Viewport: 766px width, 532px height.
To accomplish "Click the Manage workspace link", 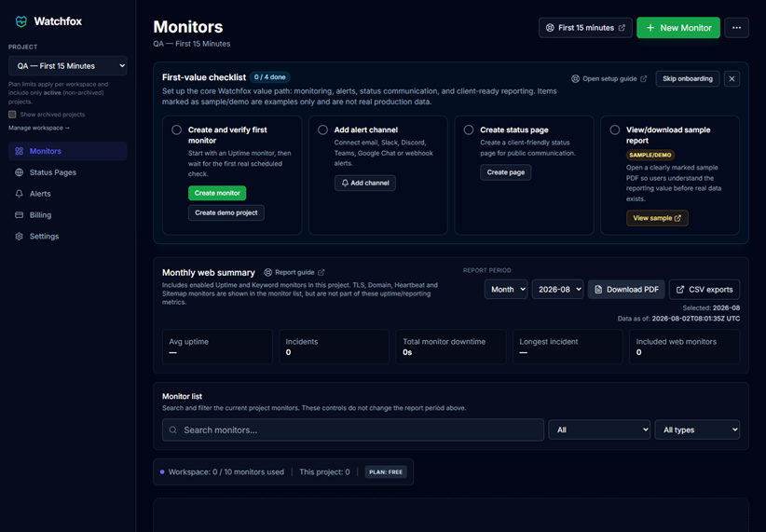I will pos(39,128).
